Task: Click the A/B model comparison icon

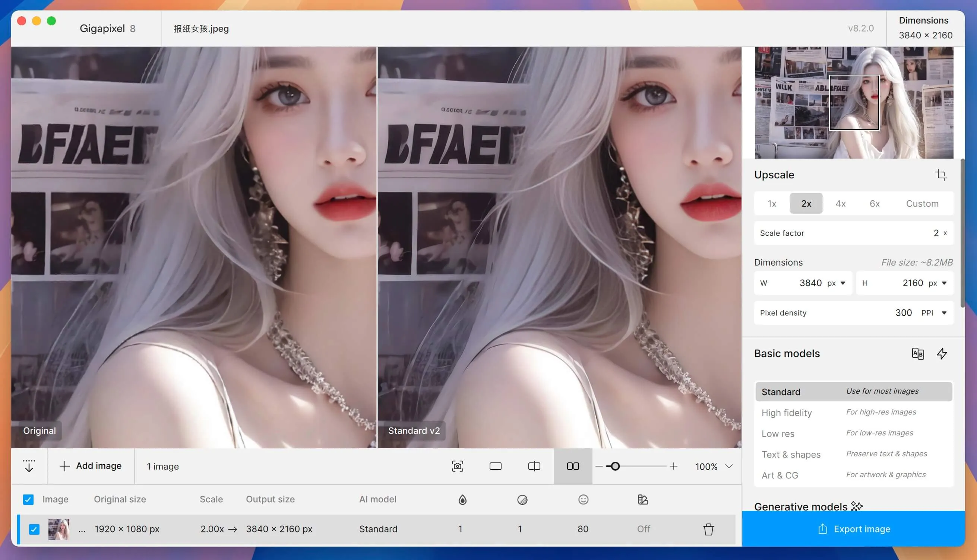Action: 918,353
